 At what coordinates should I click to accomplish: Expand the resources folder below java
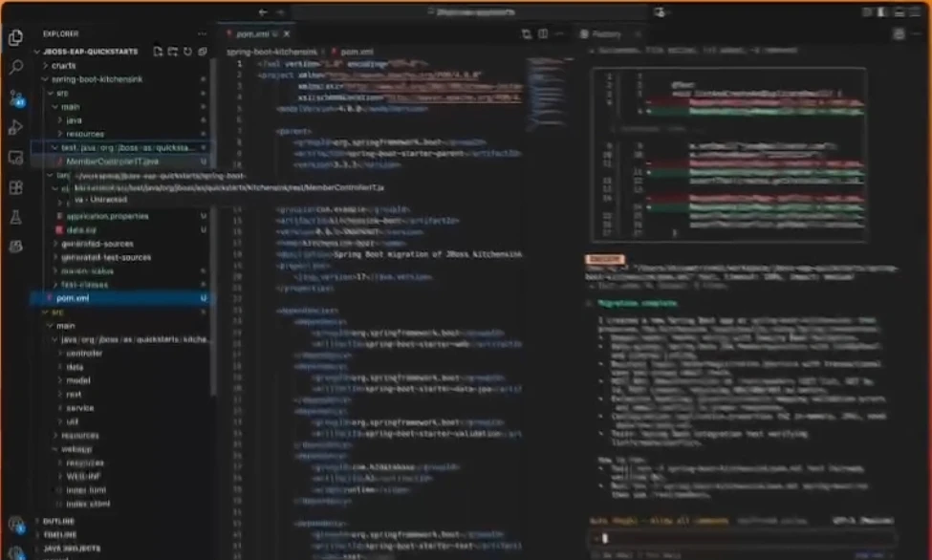[x=85, y=134]
